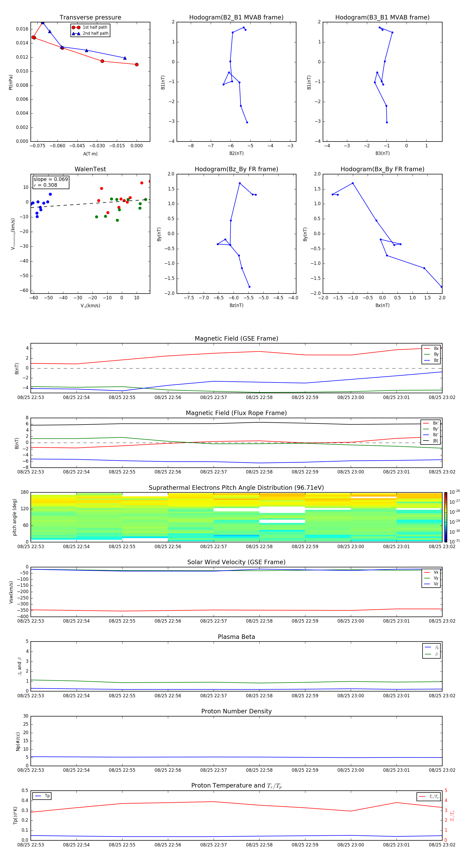Click the "Vsw(km/s)" y-axis label
The image size is (473, 868).
tap(11, 592)
